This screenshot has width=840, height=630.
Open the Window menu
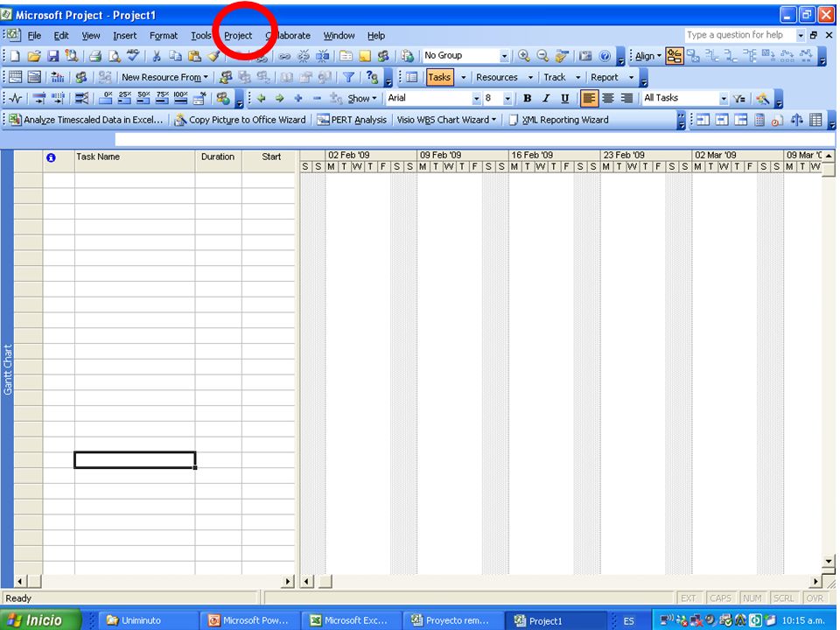pyautogui.click(x=339, y=35)
